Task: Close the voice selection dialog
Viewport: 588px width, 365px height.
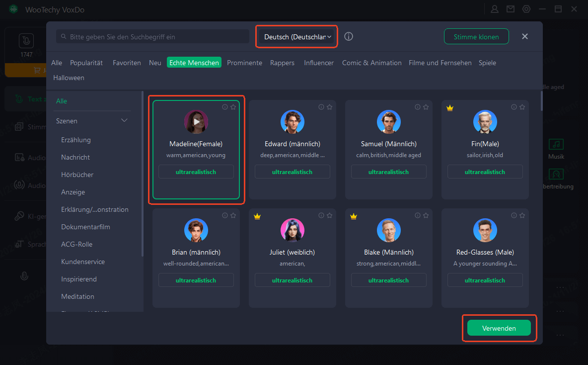Action: [x=525, y=37]
